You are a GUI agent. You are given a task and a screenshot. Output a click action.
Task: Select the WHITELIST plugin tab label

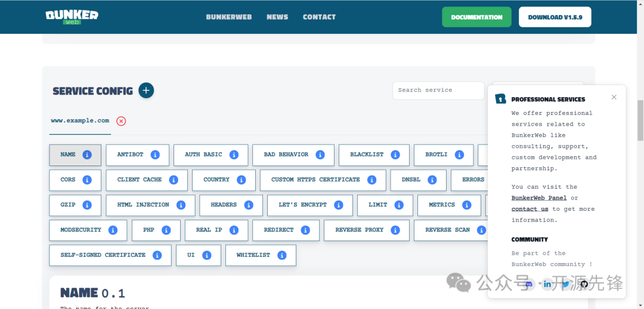pos(253,255)
